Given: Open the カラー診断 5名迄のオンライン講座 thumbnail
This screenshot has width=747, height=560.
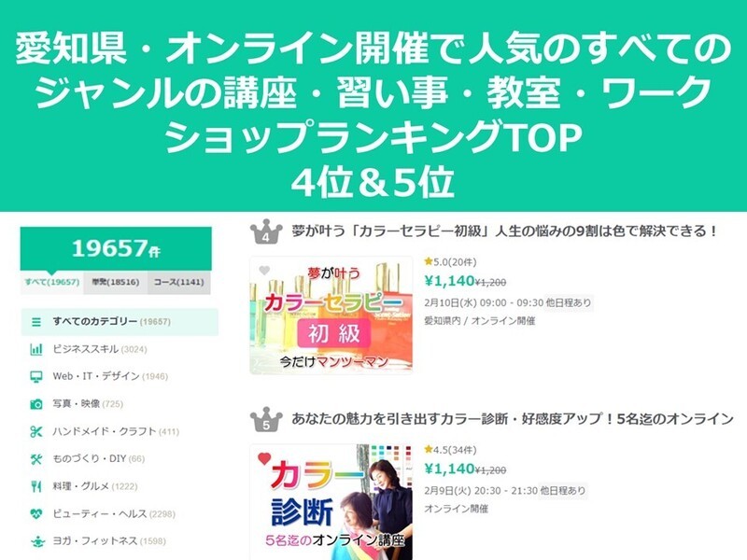Looking at the screenshot, I should click(331, 502).
